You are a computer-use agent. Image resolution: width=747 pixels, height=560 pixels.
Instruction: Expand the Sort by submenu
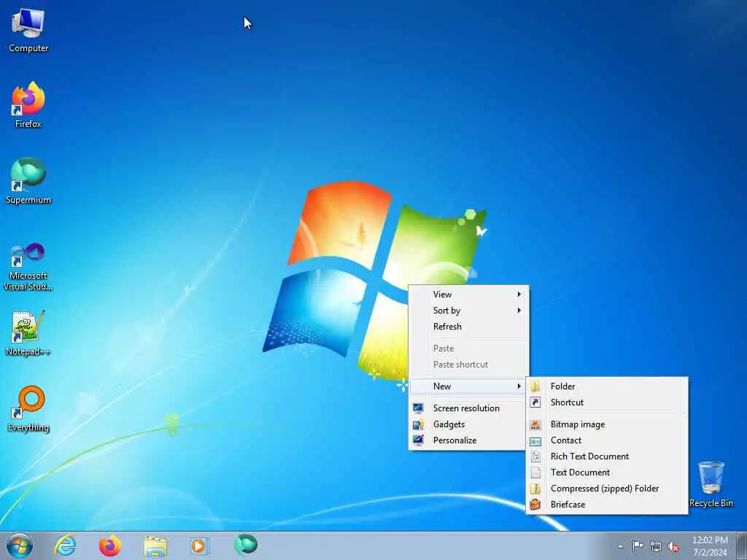pyautogui.click(x=469, y=311)
